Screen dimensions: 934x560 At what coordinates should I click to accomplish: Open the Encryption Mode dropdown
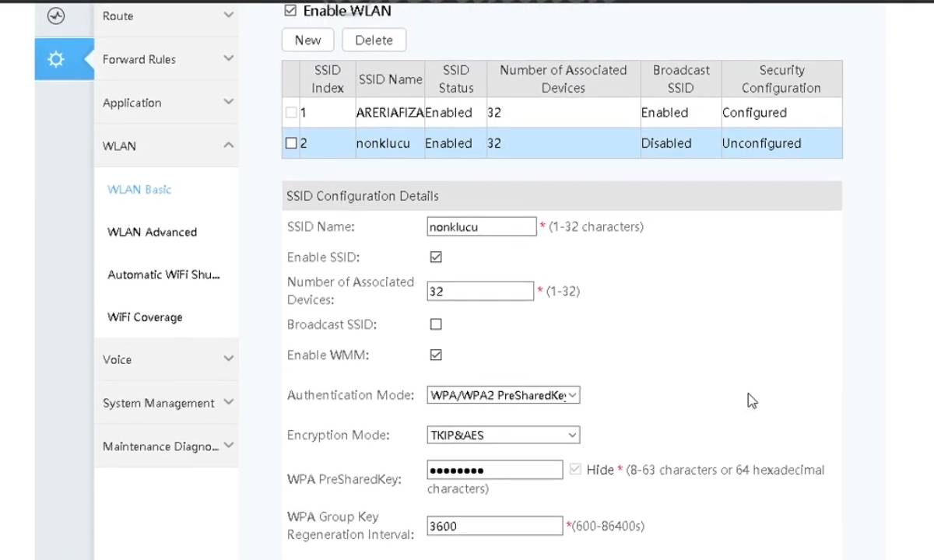coord(503,436)
